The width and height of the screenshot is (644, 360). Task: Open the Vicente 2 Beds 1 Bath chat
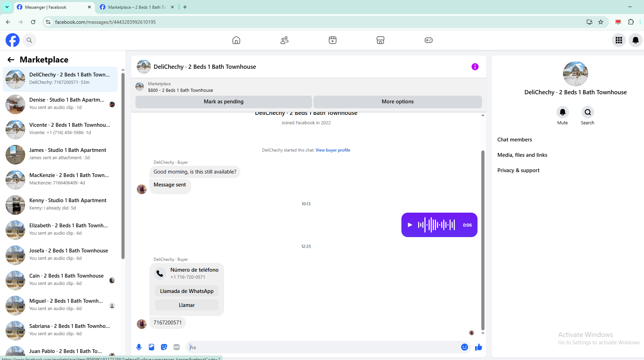(x=60, y=130)
